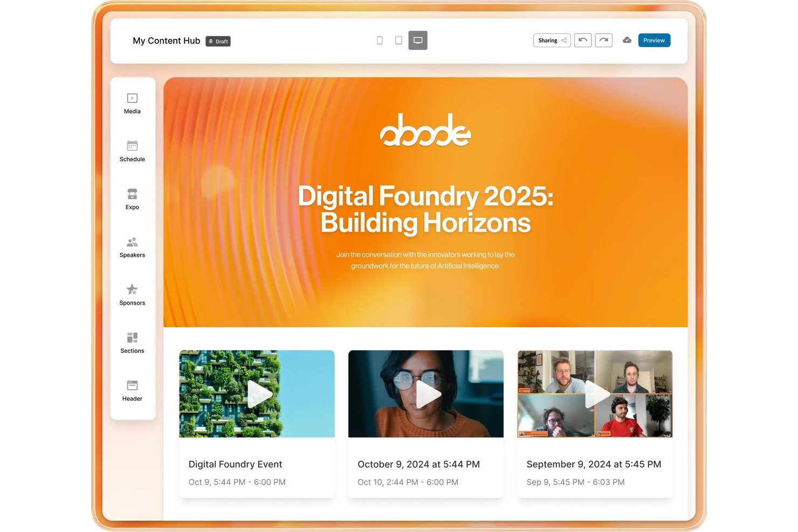Image resolution: width=798 pixels, height=532 pixels.
Task: Play the October 9, 2024 video
Action: (429, 394)
